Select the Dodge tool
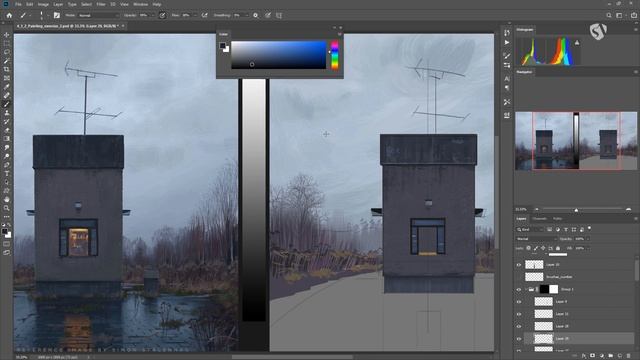Viewport: 640px width, 360px height. click(7, 156)
